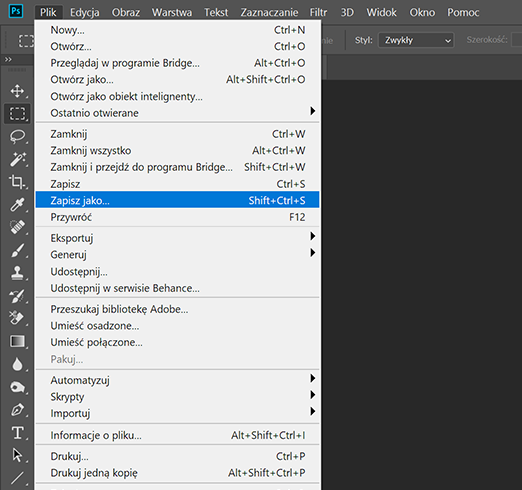
Task: Select the Eraser tool
Action: pyautogui.click(x=17, y=318)
